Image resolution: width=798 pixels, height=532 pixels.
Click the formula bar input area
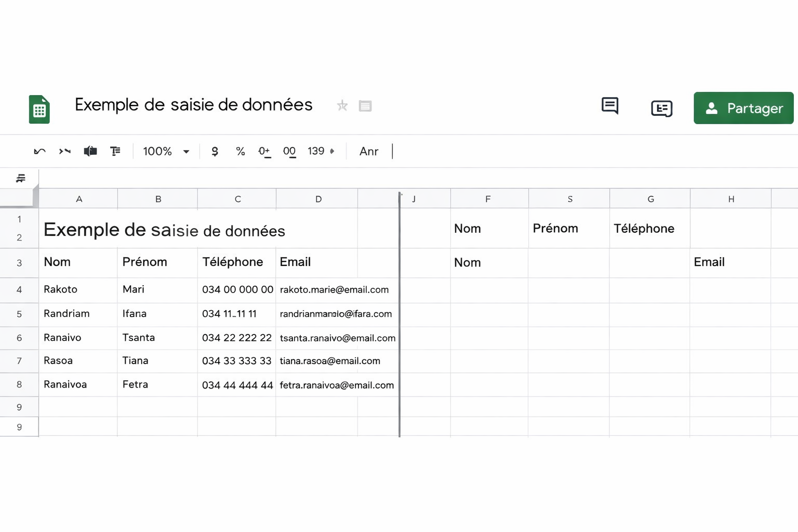coord(418,178)
